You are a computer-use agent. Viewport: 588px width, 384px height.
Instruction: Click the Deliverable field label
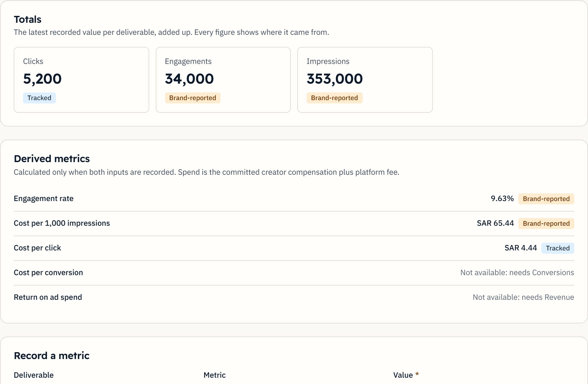point(34,375)
